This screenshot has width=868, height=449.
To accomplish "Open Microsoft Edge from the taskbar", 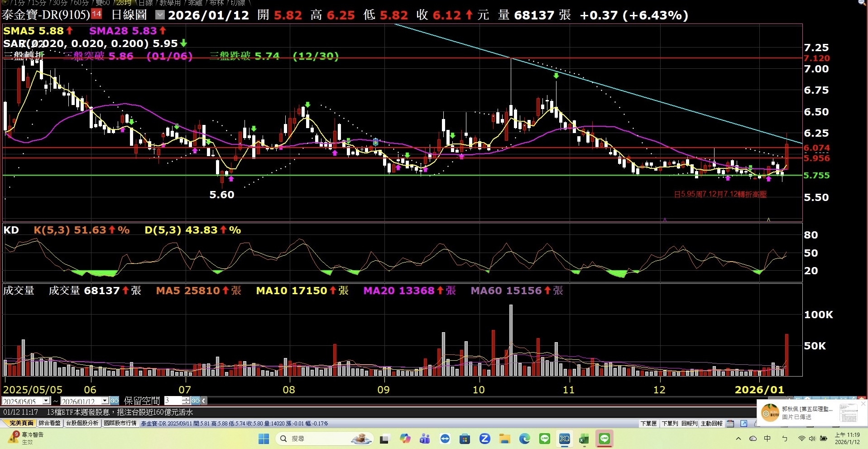I will pos(524,439).
